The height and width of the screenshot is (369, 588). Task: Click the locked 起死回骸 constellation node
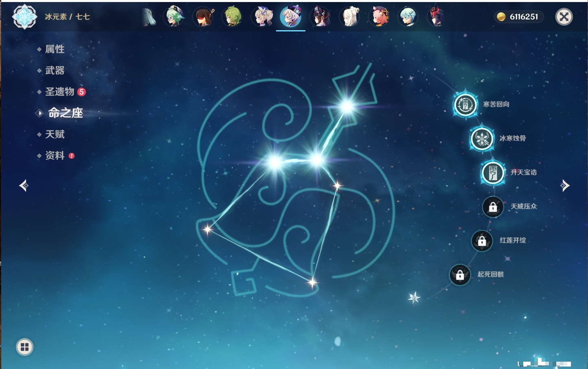tap(460, 275)
